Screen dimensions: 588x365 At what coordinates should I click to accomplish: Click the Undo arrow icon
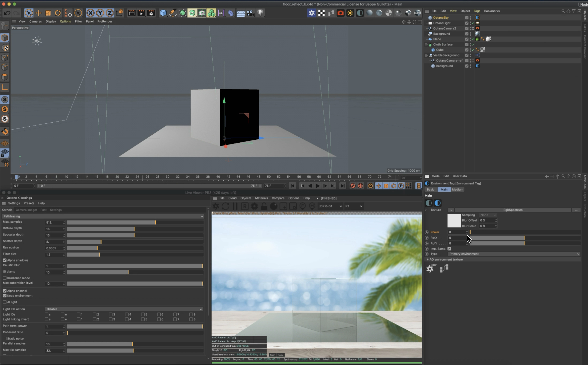click(x=7, y=13)
